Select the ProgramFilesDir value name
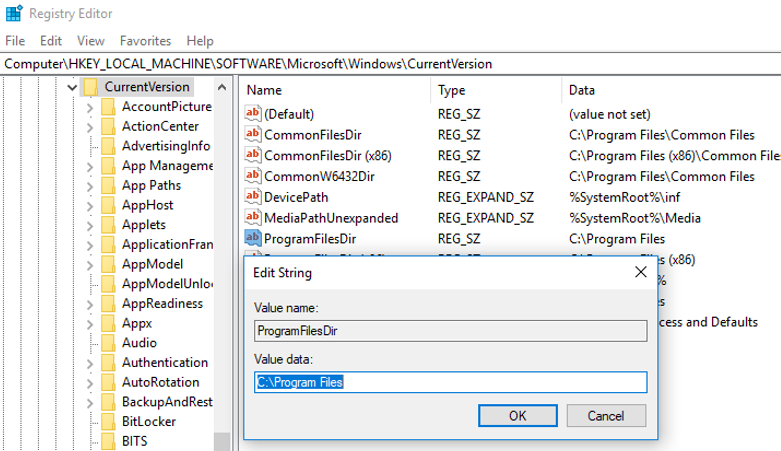 (x=310, y=239)
